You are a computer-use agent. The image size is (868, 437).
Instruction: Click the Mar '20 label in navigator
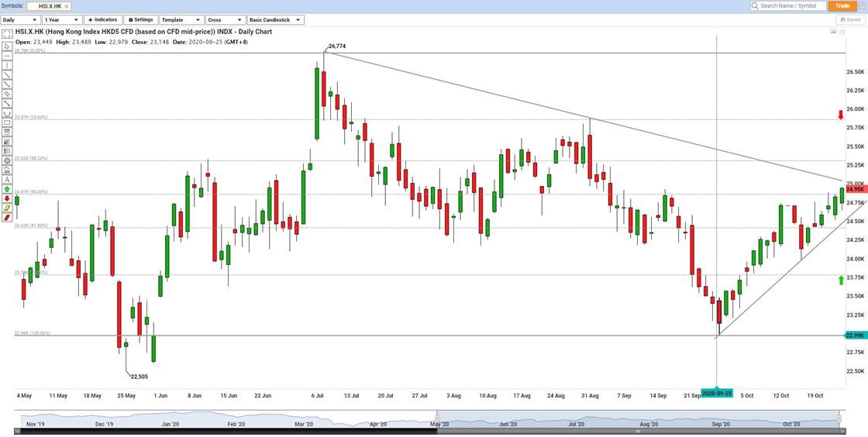pyautogui.click(x=304, y=424)
